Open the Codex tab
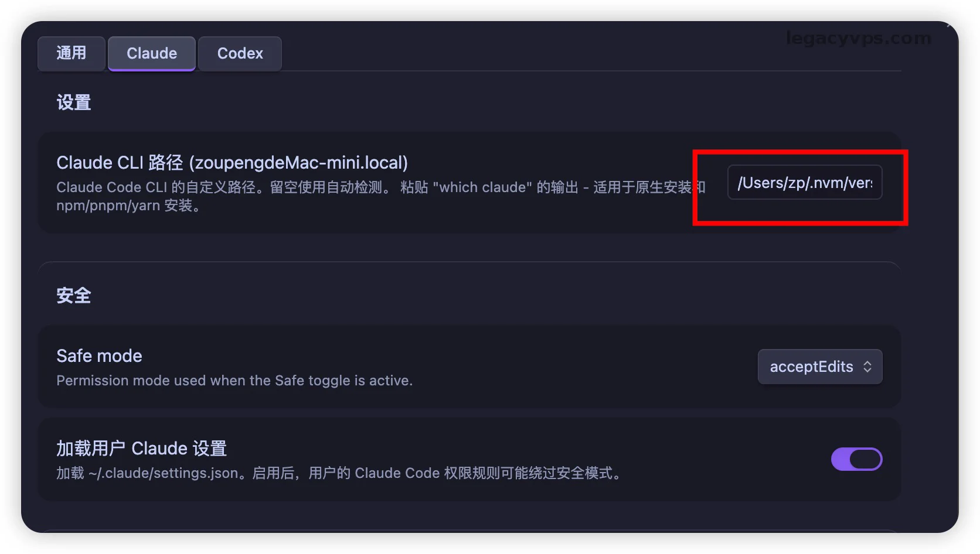980x554 pixels. 240,53
